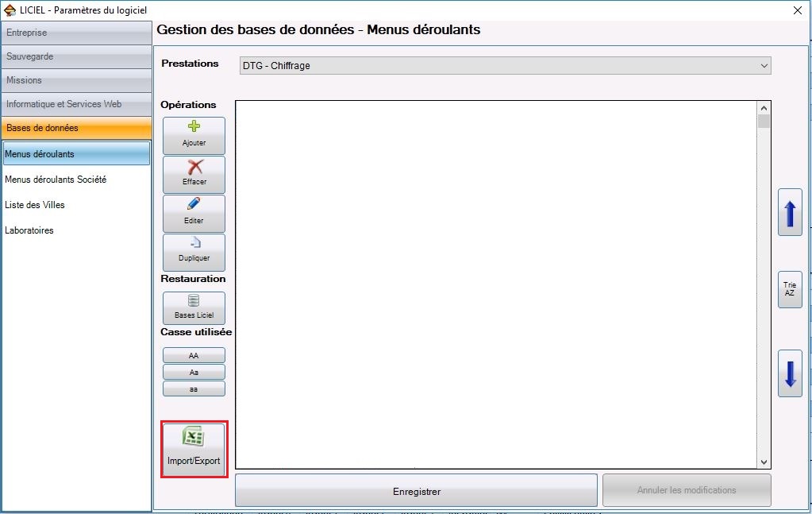The height and width of the screenshot is (514, 812).
Task: Apply lowercase aa case option
Action: click(x=194, y=388)
